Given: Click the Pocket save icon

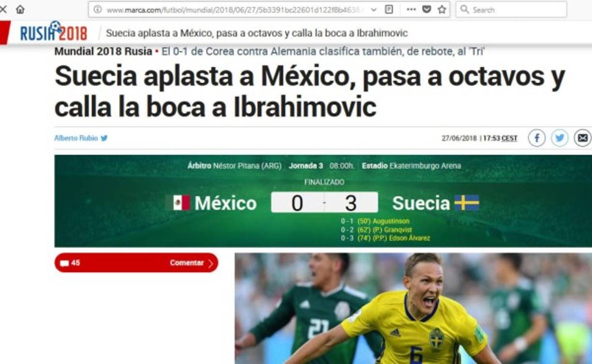Looking at the screenshot, I should coord(427,9).
